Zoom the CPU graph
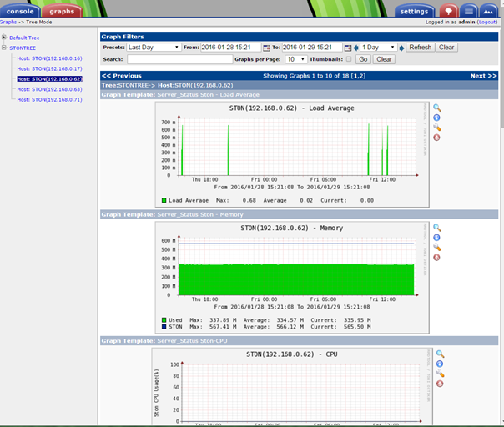Viewport: 504px width, 427px height. (440, 354)
